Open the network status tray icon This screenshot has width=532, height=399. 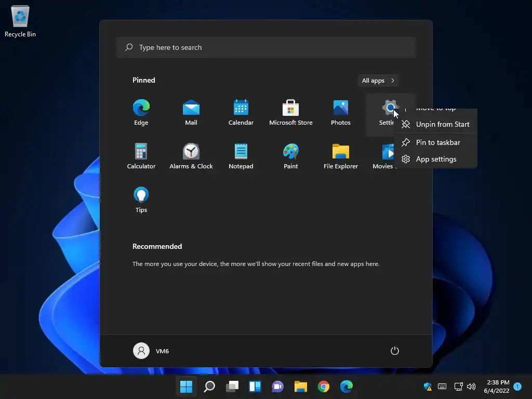pyautogui.click(x=458, y=387)
